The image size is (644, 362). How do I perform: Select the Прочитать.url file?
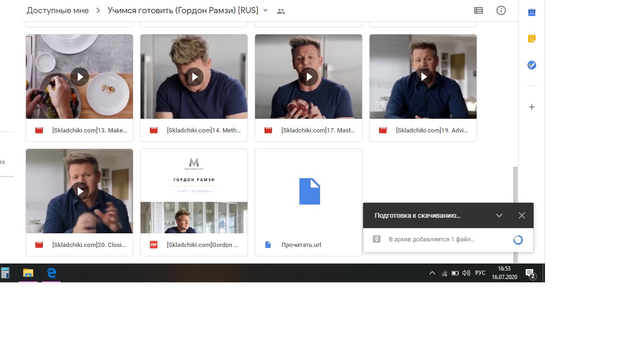(x=308, y=203)
